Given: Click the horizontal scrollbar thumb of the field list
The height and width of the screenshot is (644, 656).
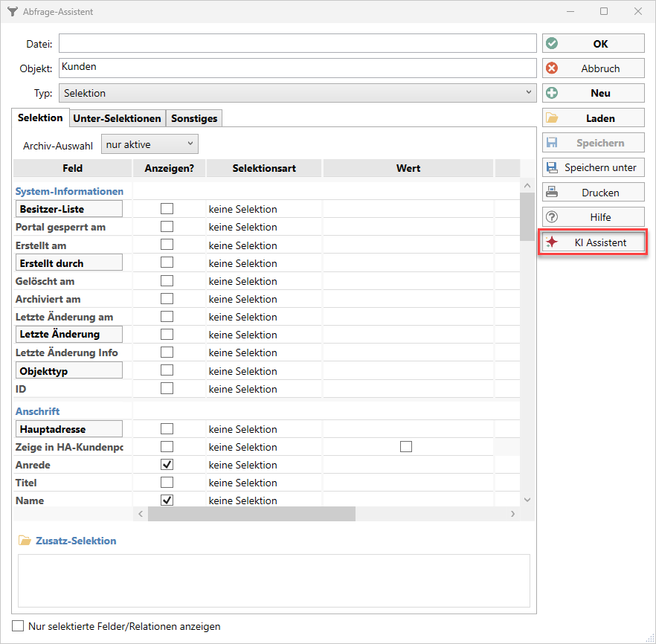Looking at the screenshot, I should point(252,514).
